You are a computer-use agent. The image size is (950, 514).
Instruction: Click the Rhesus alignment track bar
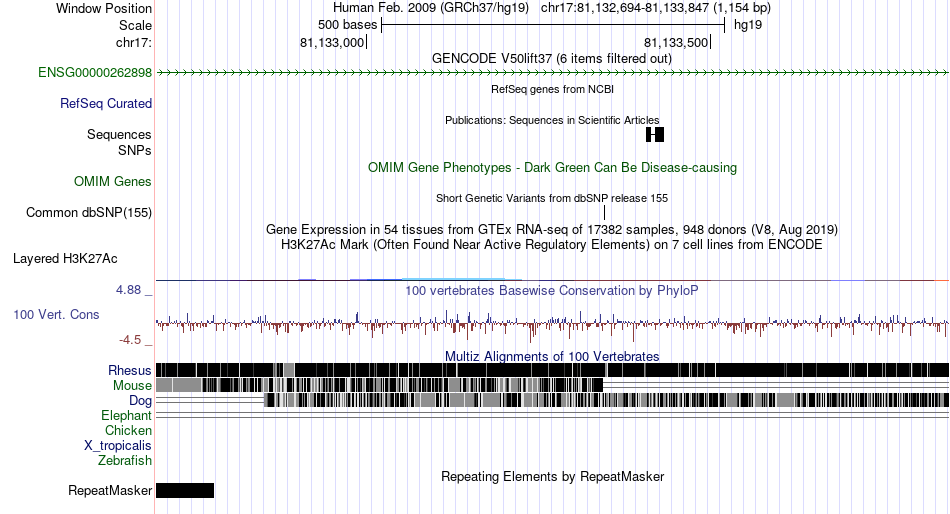coord(552,370)
